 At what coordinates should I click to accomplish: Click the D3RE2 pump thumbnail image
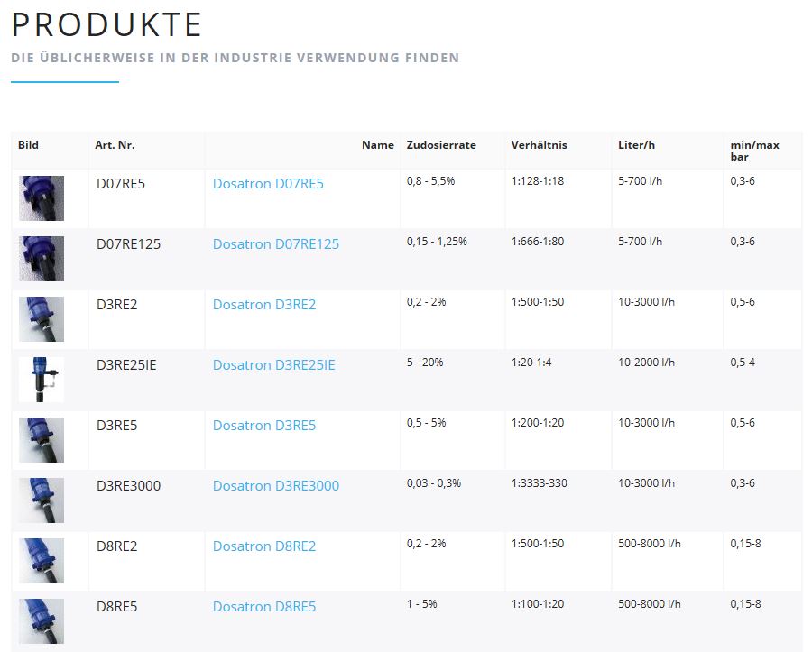[x=42, y=319]
